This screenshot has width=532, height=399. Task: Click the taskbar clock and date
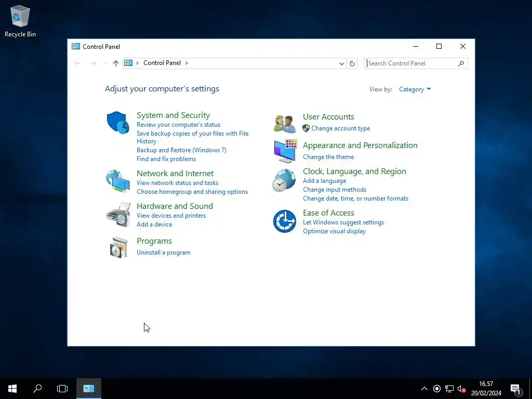point(486,389)
